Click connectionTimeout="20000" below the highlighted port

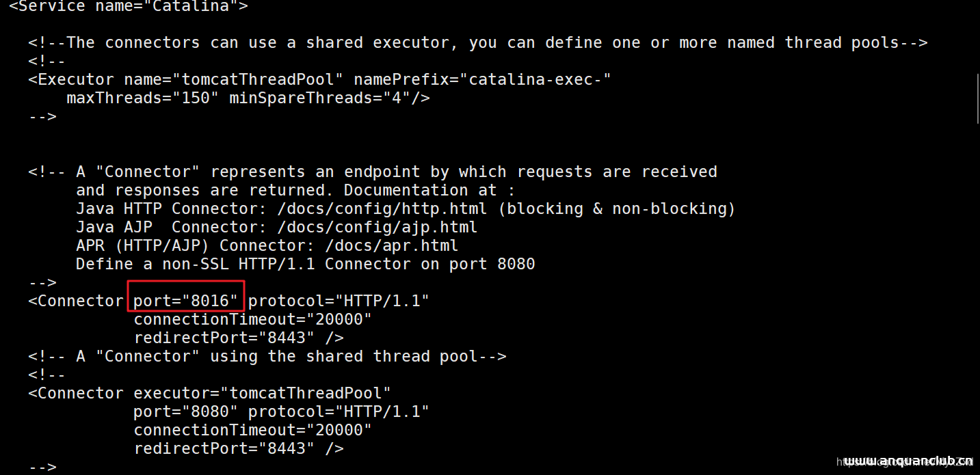252,319
